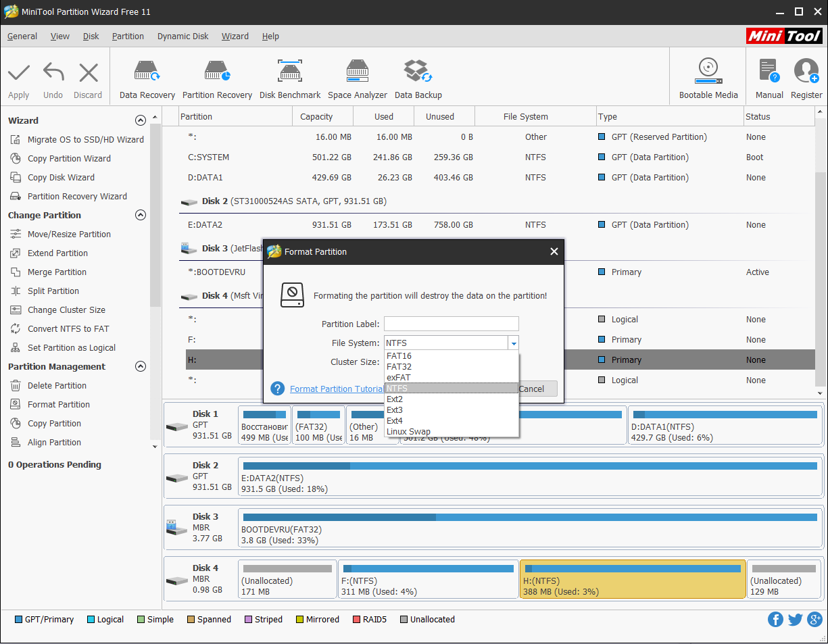This screenshot has width=828, height=644.
Task: Choose Linux Swap from file system list
Action: [x=452, y=432]
